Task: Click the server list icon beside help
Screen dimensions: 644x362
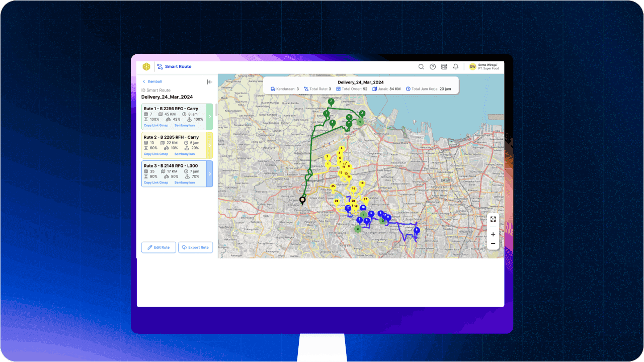Action: tap(444, 66)
